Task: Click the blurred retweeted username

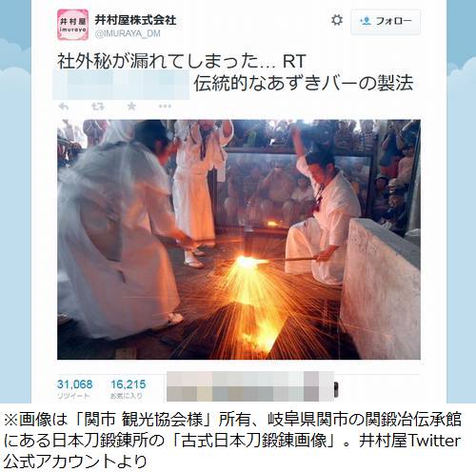Action: tap(121, 85)
